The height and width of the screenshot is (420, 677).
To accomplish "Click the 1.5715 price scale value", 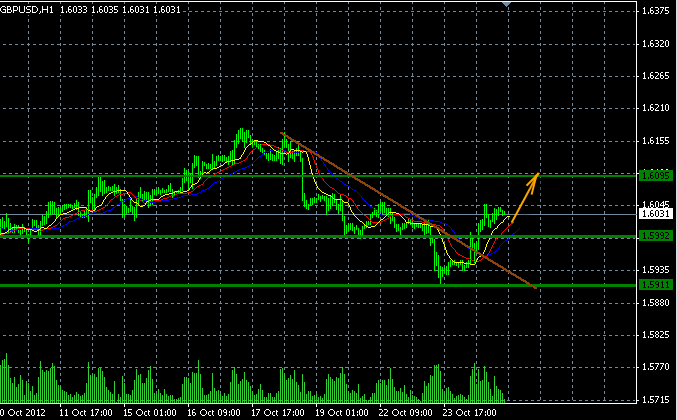I will click(655, 400).
